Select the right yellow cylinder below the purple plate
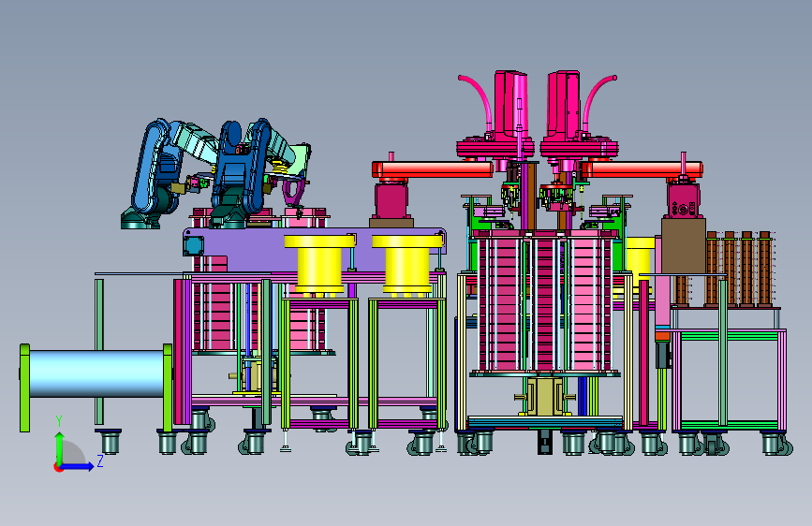This screenshot has height=526, width=812. point(407,264)
